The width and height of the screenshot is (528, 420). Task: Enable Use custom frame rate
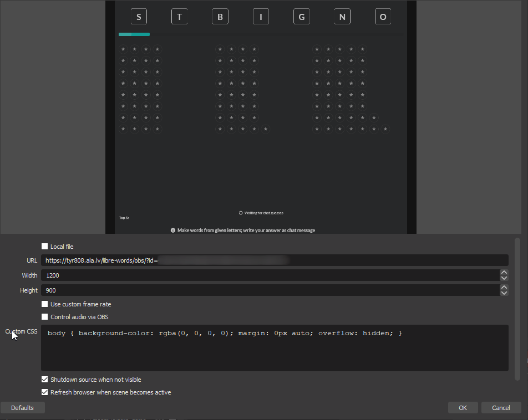coord(45,304)
